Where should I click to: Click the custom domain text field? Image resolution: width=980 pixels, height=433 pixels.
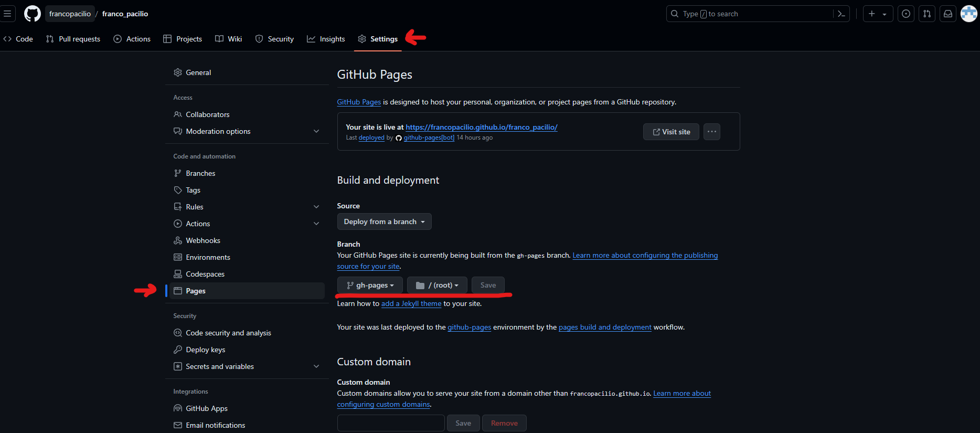(x=391, y=423)
